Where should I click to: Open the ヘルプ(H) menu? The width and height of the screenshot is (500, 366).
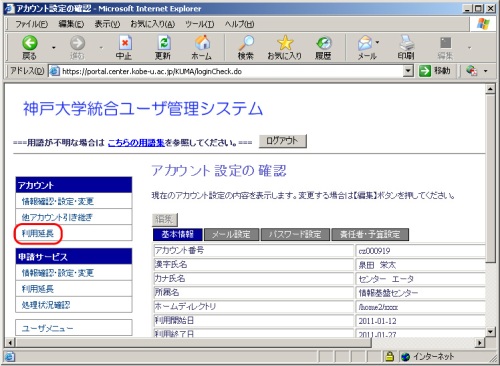point(239,24)
